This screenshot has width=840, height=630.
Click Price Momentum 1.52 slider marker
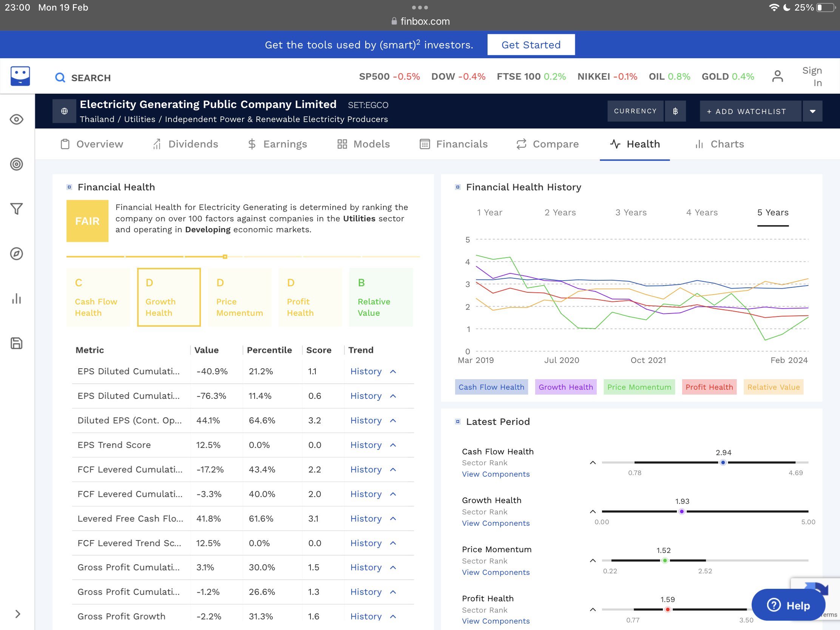(664, 561)
